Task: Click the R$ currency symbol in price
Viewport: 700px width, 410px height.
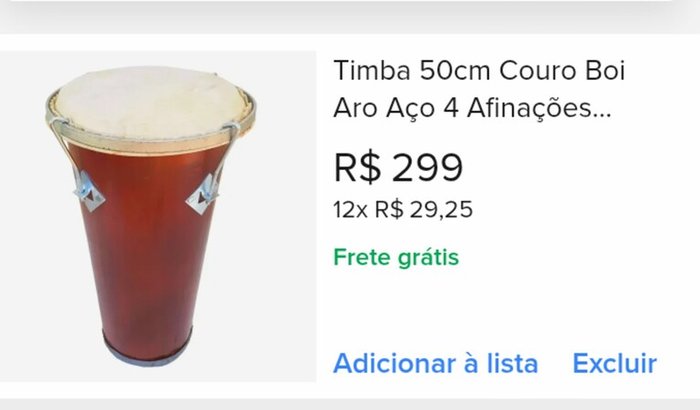Action: [x=357, y=167]
